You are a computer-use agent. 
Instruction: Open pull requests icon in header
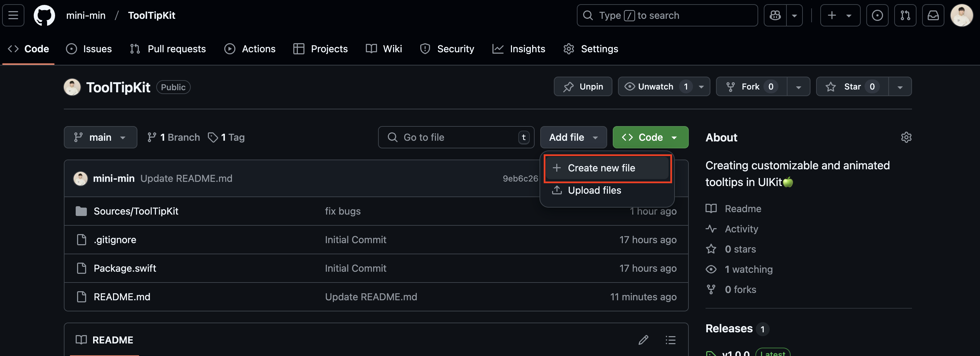point(905,16)
